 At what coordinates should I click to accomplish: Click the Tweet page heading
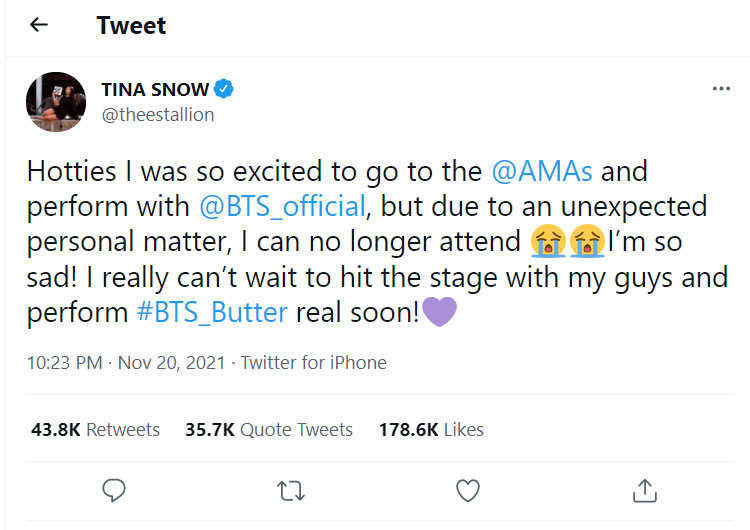(x=131, y=25)
